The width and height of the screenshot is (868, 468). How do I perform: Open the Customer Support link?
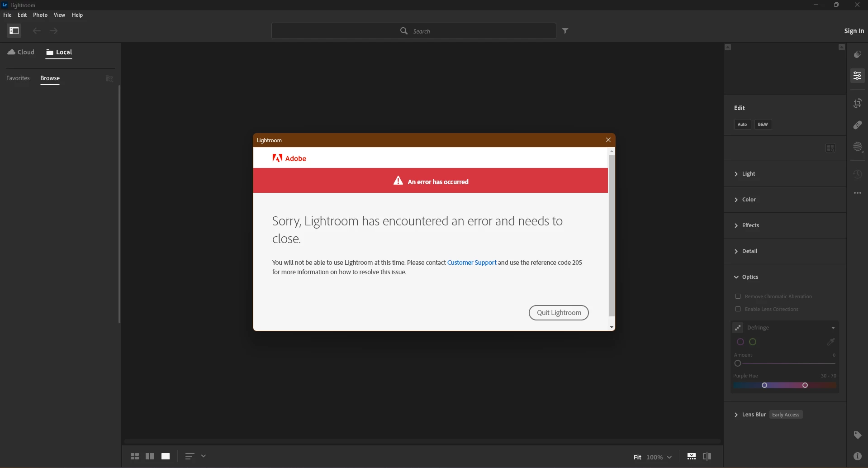click(x=472, y=263)
